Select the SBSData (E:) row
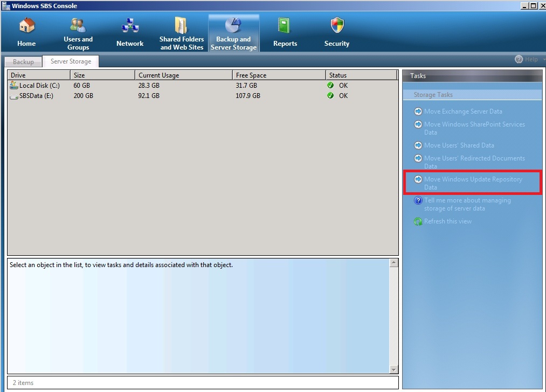Viewport: 546px width, 392px height. (x=203, y=96)
